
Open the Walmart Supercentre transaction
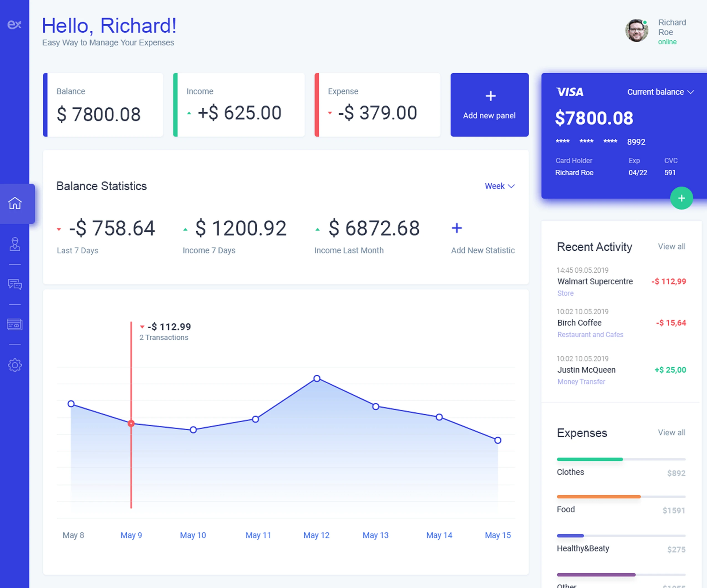621,282
